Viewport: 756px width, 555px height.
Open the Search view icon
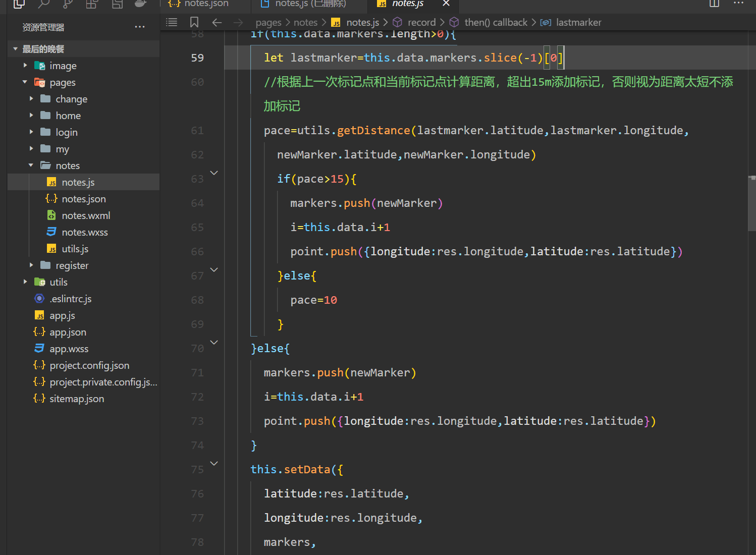(44, 4)
